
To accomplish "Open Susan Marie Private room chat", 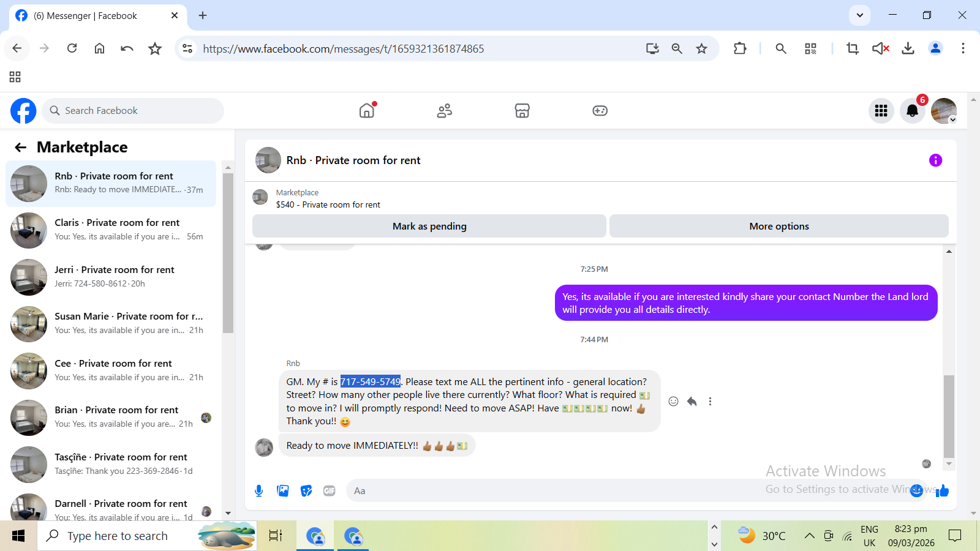I will coord(111,324).
